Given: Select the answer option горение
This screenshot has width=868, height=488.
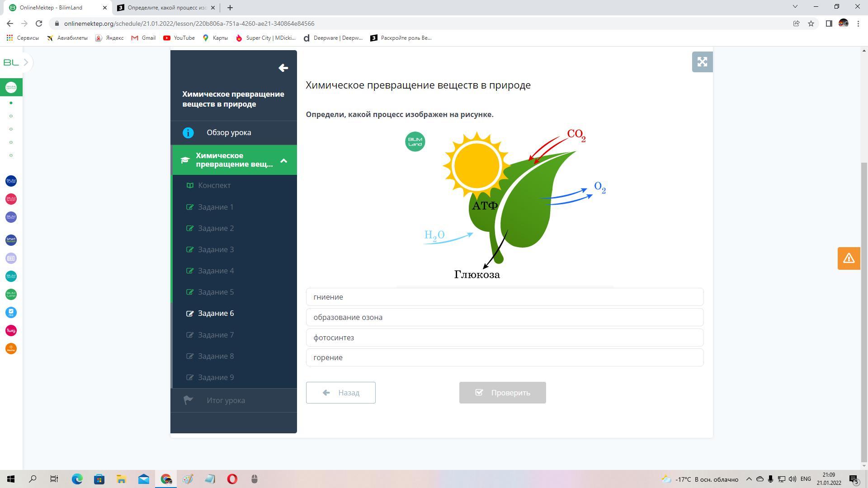Looking at the screenshot, I should point(505,357).
